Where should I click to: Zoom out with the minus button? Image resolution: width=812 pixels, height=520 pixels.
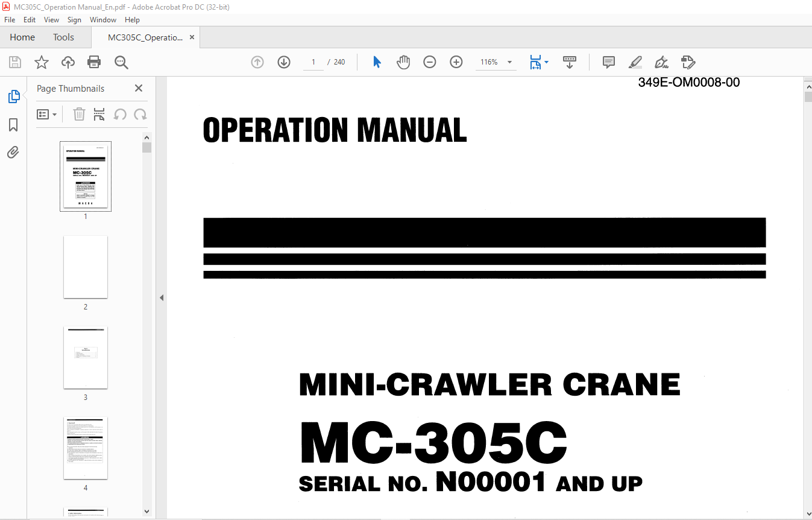click(430, 62)
